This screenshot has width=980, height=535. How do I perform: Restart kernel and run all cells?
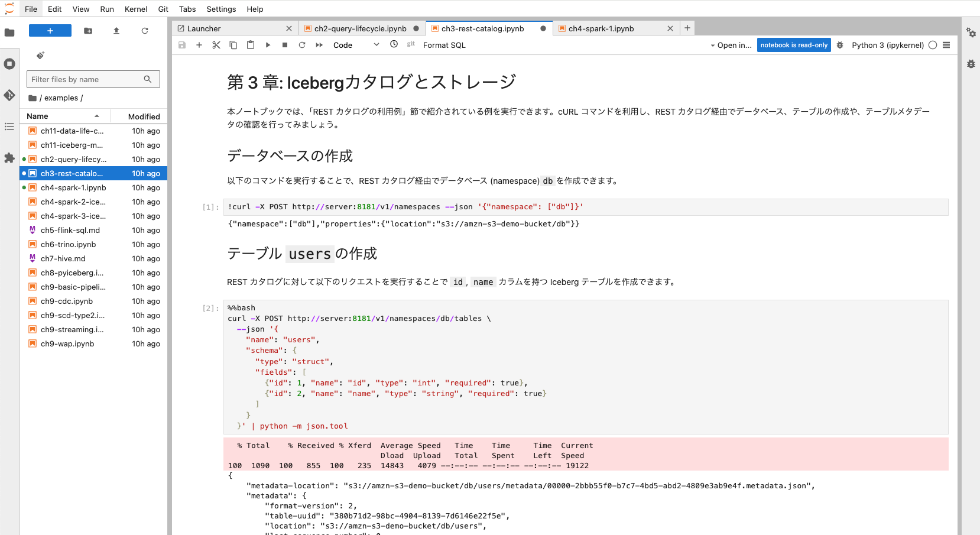coord(319,45)
